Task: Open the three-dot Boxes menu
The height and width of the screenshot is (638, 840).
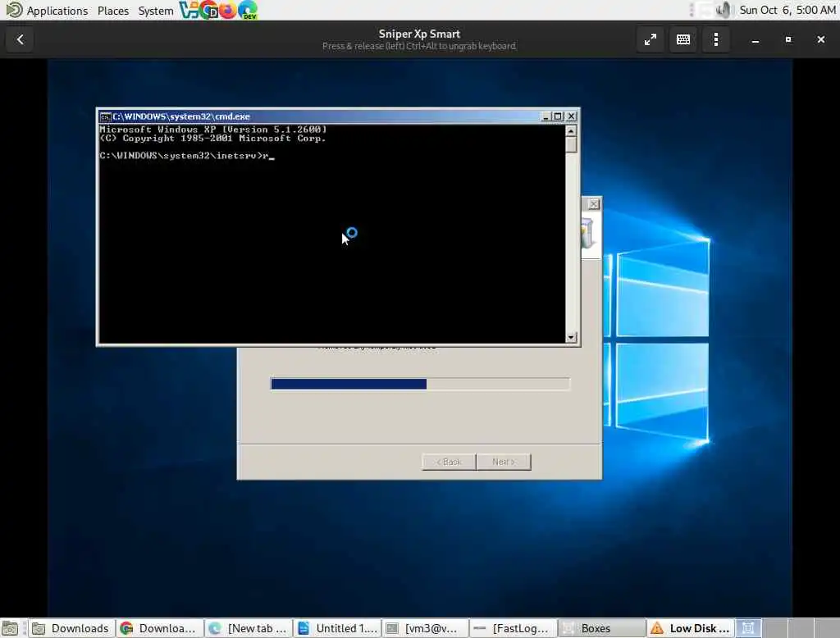Action: coord(715,39)
